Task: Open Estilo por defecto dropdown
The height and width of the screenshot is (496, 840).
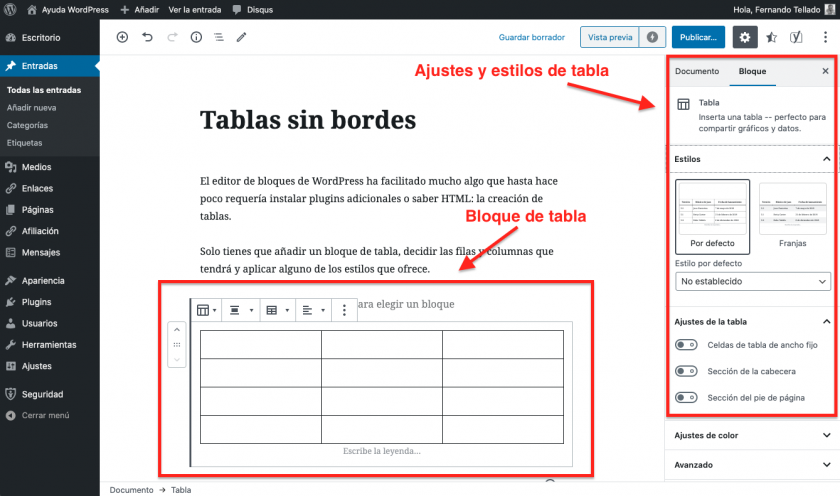Action: click(x=753, y=281)
